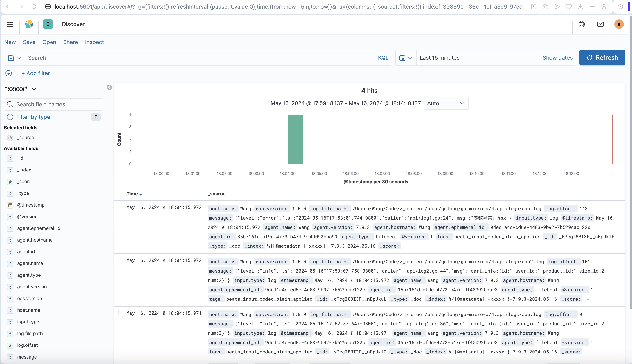Sort by the Time column header
Image resolution: width=632 pixels, height=364 pixels.
134,194
